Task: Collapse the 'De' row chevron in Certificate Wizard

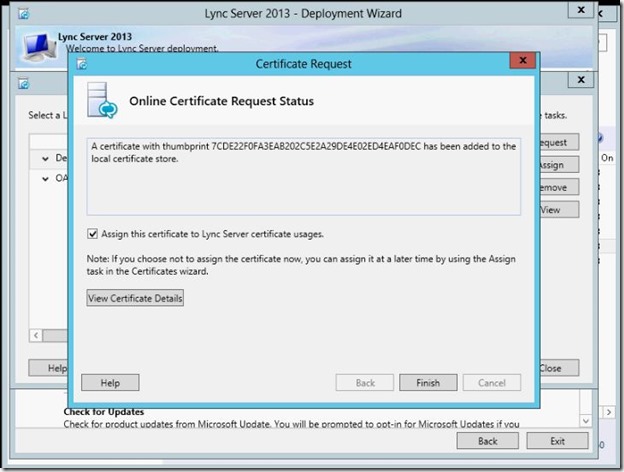Action: point(45,158)
